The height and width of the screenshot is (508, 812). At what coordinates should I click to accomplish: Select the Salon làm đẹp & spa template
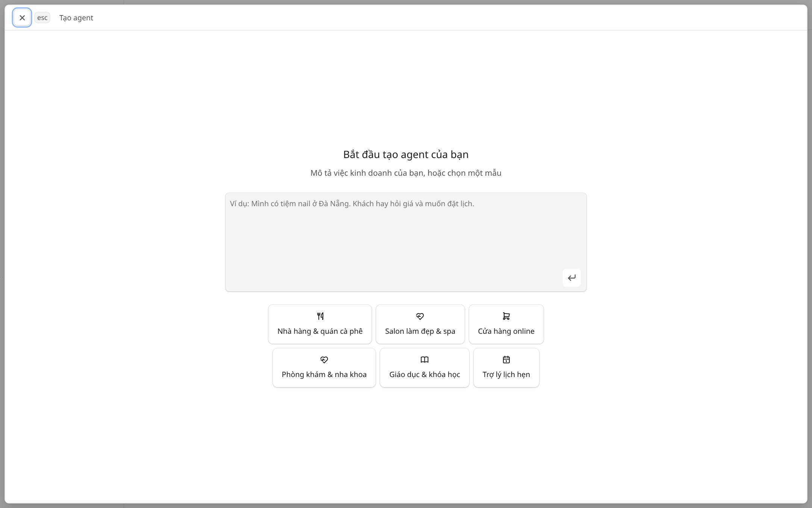tap(420, 324)
